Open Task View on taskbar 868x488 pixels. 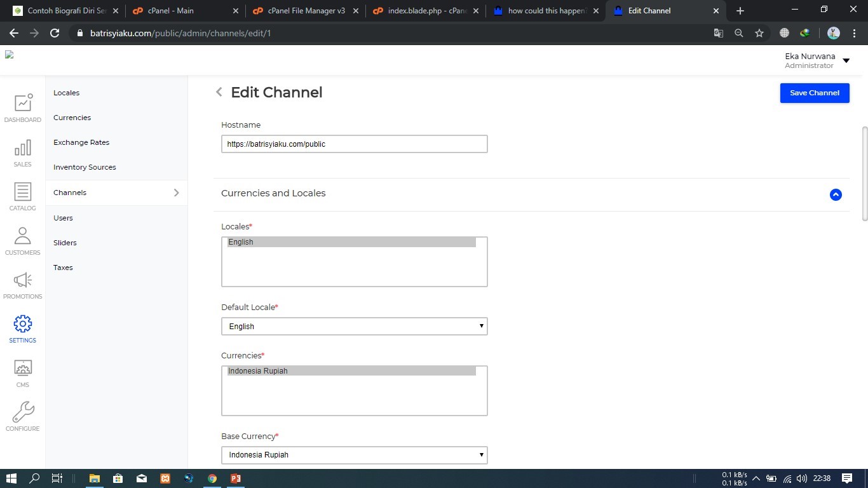(x=57, y=478)
